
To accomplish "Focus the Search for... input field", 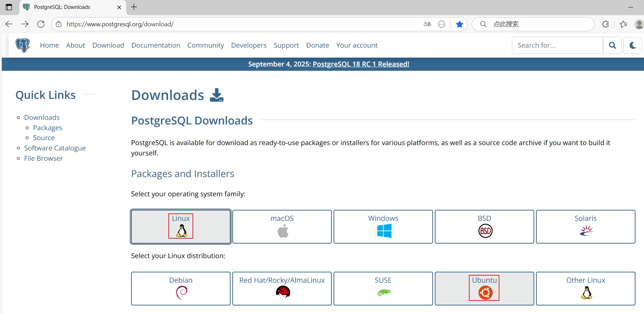I will (558, 45).
